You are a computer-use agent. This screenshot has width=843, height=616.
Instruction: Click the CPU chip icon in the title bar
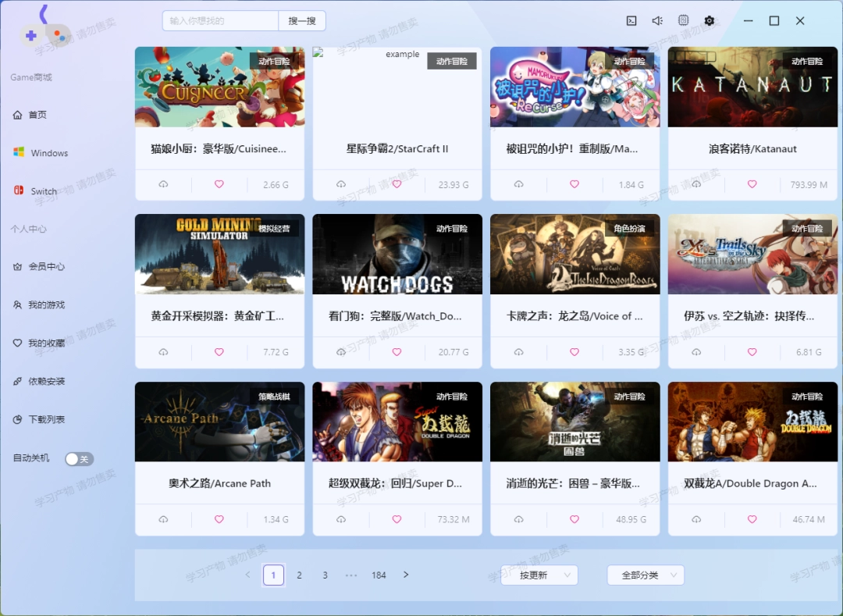pyautogui.click(x=683, y=20)
